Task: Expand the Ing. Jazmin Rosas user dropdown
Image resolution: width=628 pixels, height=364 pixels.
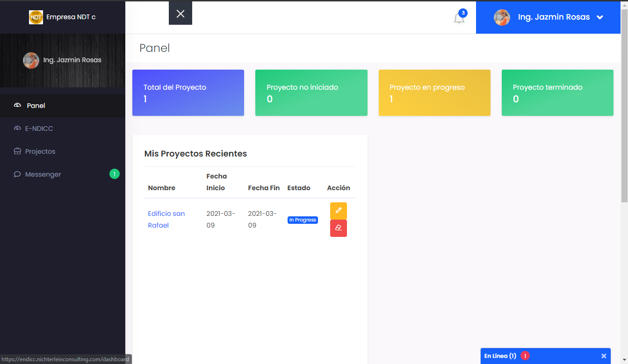Action: [600, 17]
